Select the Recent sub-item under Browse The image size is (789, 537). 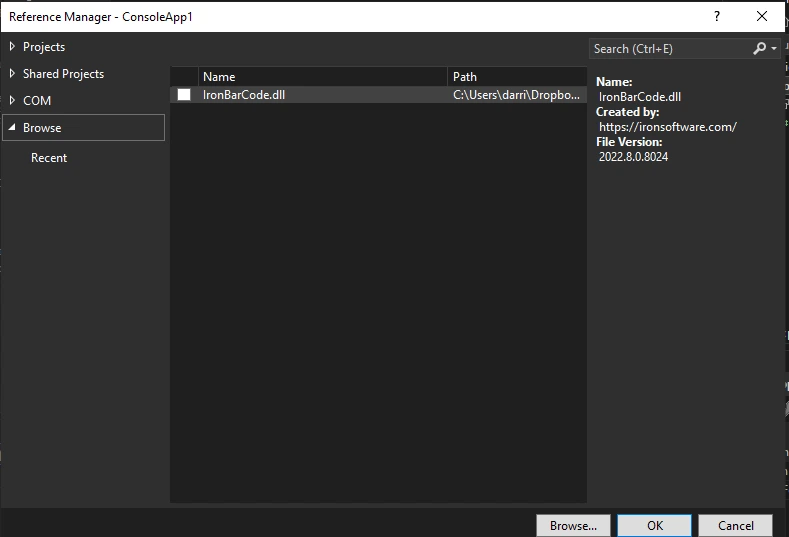tap(49, 158)
